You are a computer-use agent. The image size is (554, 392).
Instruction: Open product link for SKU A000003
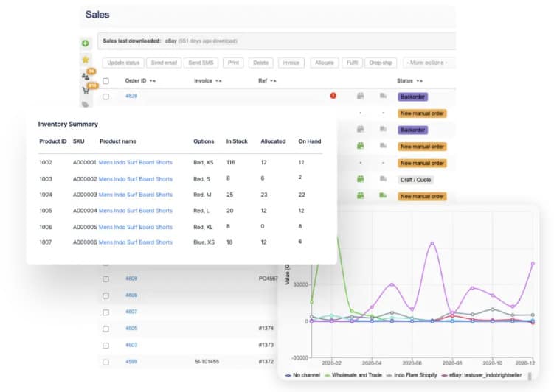136,195
